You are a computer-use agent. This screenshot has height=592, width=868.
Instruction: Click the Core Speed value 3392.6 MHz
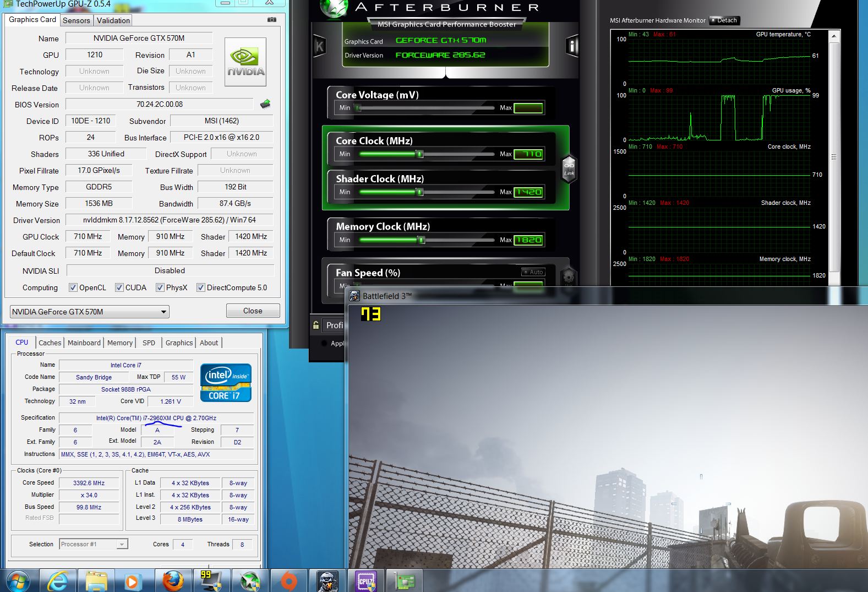pyautogui.click(x=89, y=483)
